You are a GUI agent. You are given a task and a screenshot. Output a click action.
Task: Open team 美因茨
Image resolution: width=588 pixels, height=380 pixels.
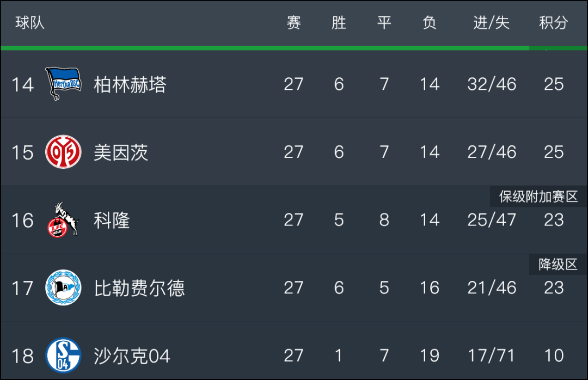tap(121, 152)
